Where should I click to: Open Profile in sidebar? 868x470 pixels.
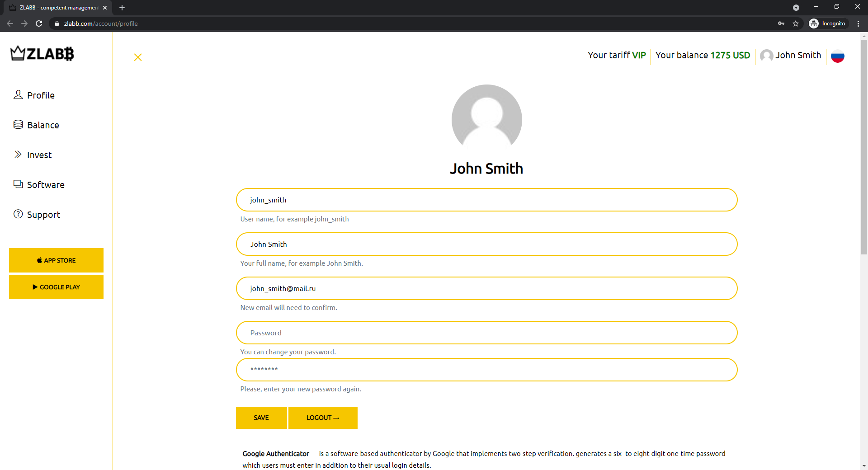[40, 95]
